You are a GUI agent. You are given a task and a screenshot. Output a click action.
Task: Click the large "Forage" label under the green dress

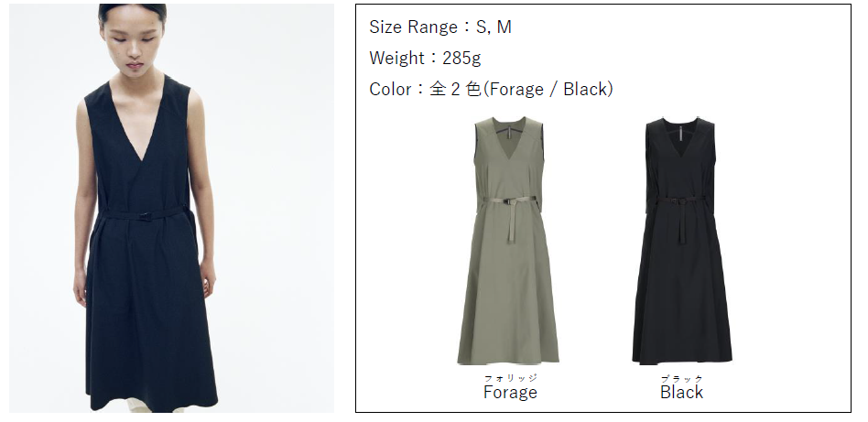pos(510,392)
